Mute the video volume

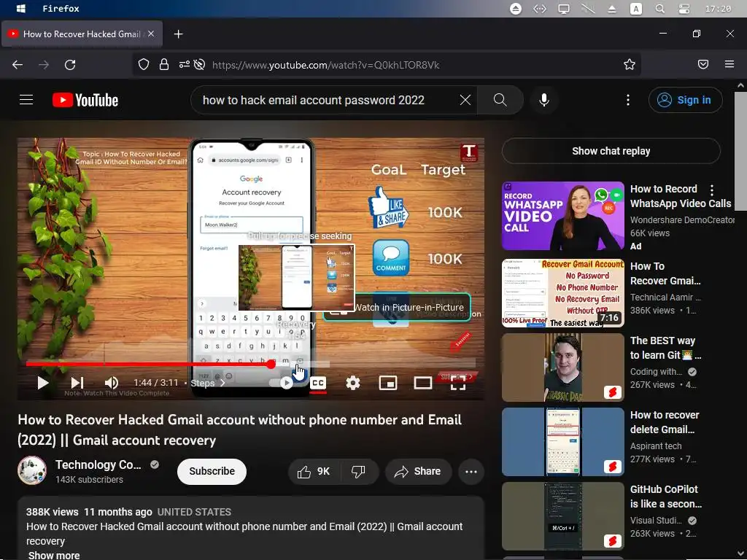(112, 383)
